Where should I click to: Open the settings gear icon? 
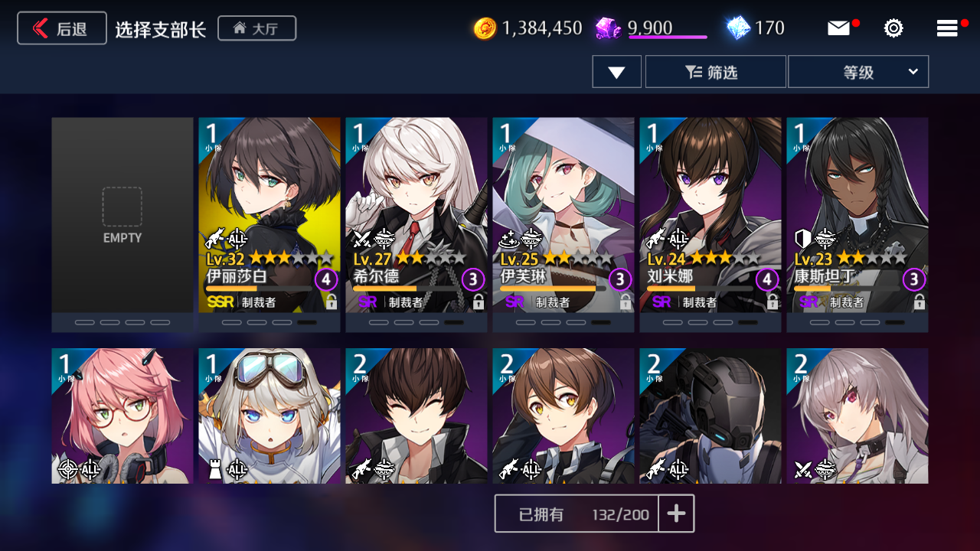pyautogui.click(x=893, y=28)
